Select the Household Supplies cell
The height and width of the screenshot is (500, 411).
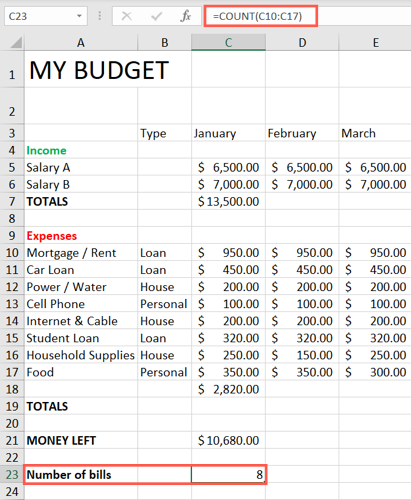pyautogui.click(x=81, y=355)
